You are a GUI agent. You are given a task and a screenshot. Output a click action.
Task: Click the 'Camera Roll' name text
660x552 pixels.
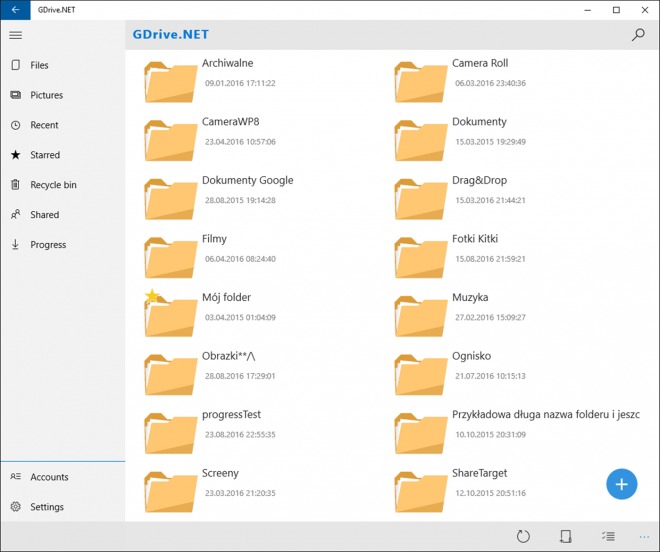480,63
